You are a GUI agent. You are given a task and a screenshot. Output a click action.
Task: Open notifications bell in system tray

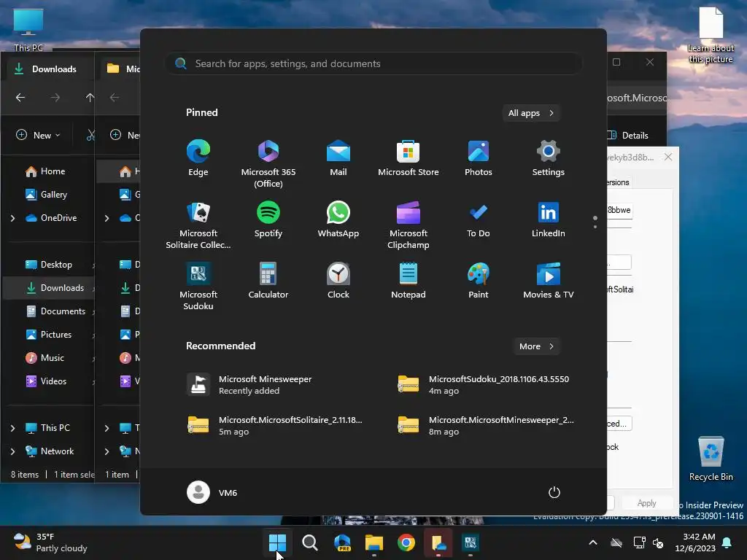(x=727, y=542)
